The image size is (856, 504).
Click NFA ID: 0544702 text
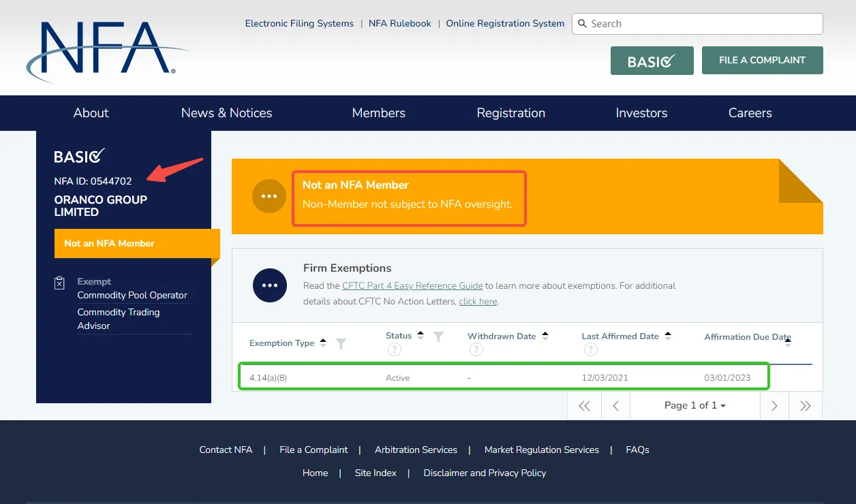pyautogui.click(x=93, y=181)
